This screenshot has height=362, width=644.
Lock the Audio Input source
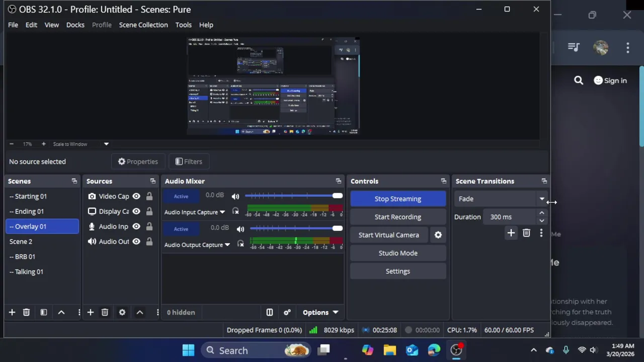(x=149, y=226)
